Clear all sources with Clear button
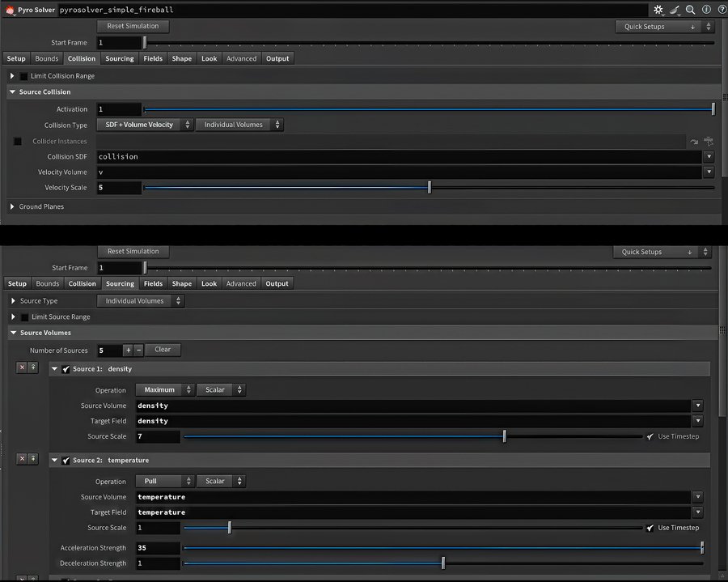728x582 pixels. tap(163, 350)
